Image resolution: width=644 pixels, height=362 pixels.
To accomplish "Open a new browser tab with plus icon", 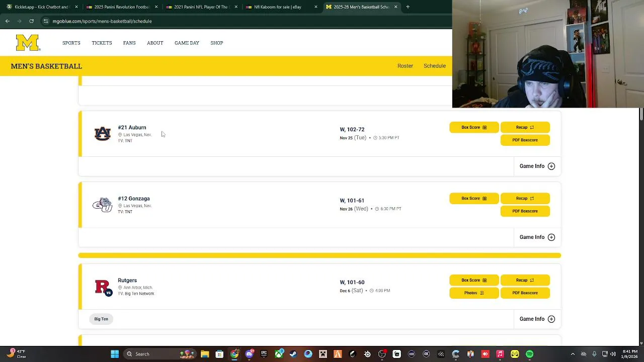I will [408, 7].
